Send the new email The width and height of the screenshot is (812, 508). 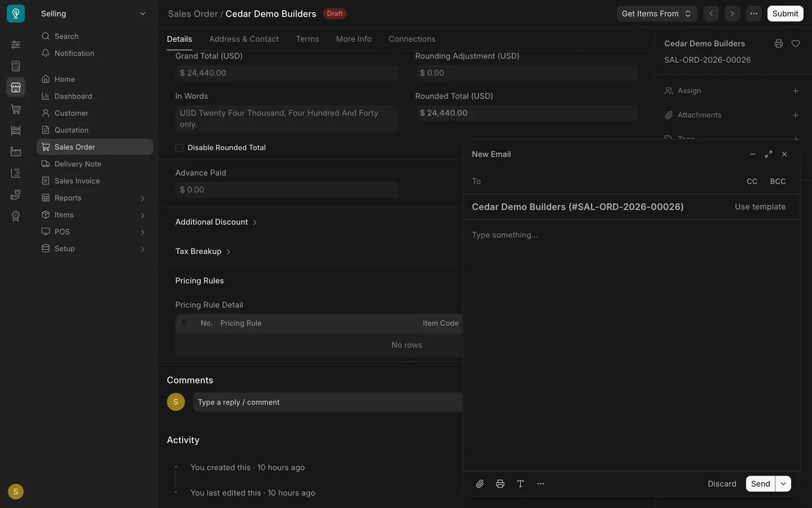pyautogui.click(x=761, y=484)
